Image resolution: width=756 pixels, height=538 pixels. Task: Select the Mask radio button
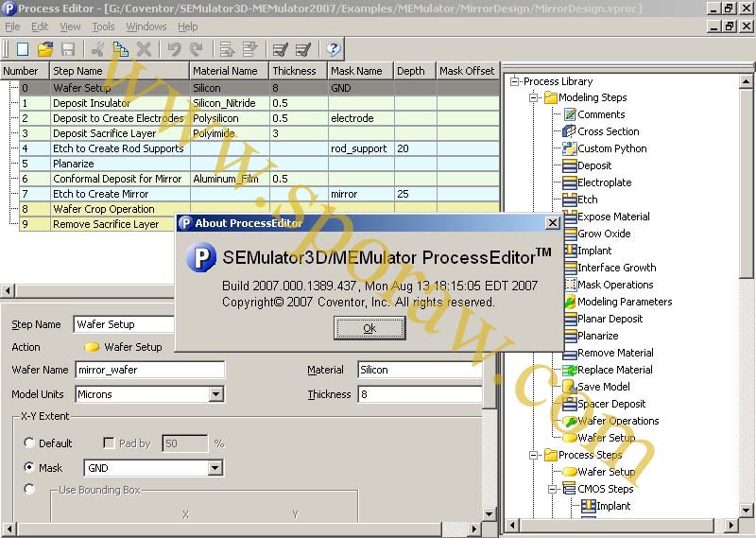pos(29,468)
